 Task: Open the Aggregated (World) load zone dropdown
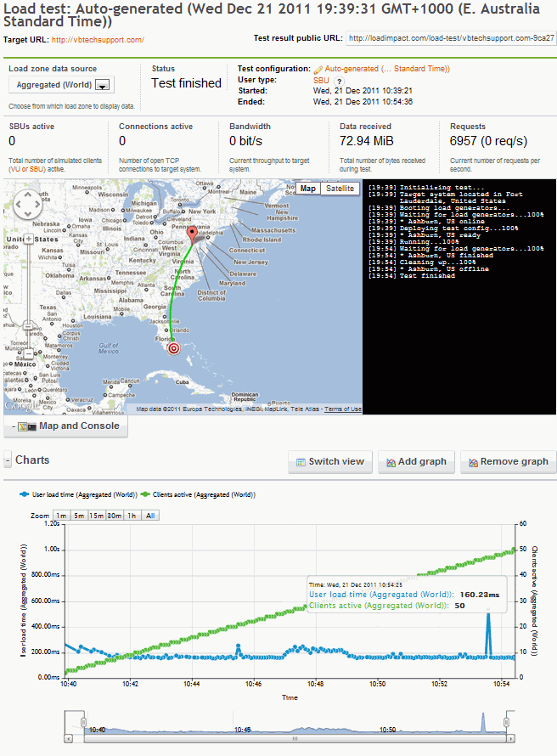[x=103, y=85]
